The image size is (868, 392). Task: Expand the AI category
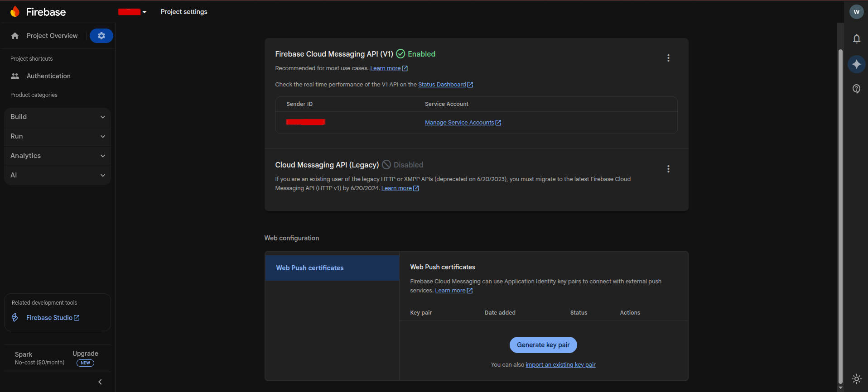pos(58,175)
